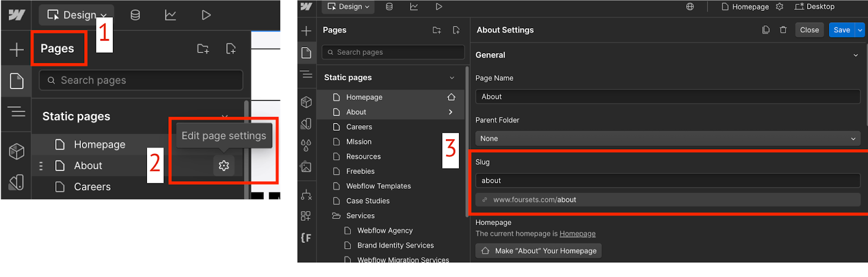Open the Assets image icon in right sidebar
Viewport: 868px width, 277px height.
[306, 167]
